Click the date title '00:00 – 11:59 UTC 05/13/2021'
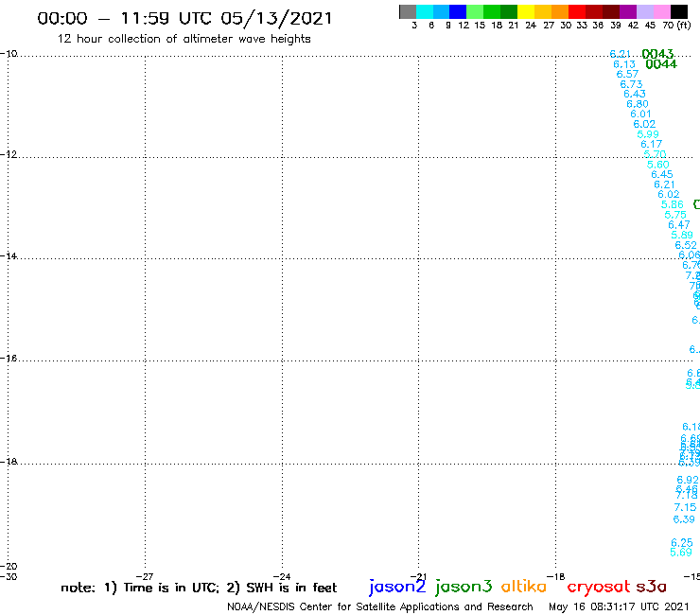The height and width of the screenshot is (615, 700). tap(184, 19)
